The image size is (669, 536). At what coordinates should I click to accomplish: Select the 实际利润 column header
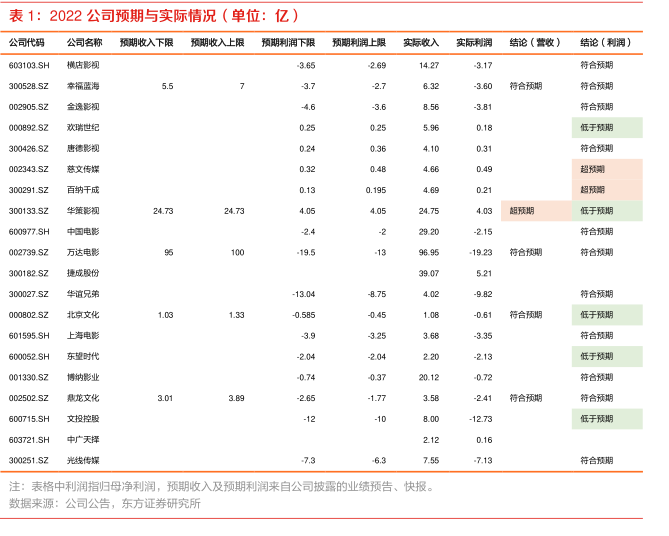474,44
